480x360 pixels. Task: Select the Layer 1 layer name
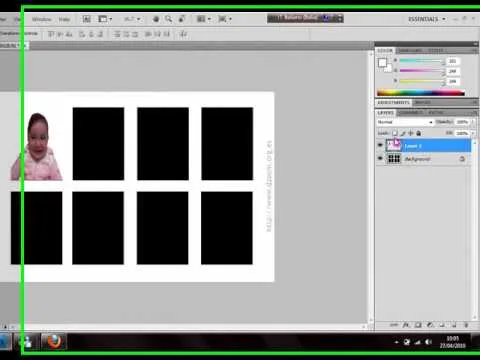point(413,146)
